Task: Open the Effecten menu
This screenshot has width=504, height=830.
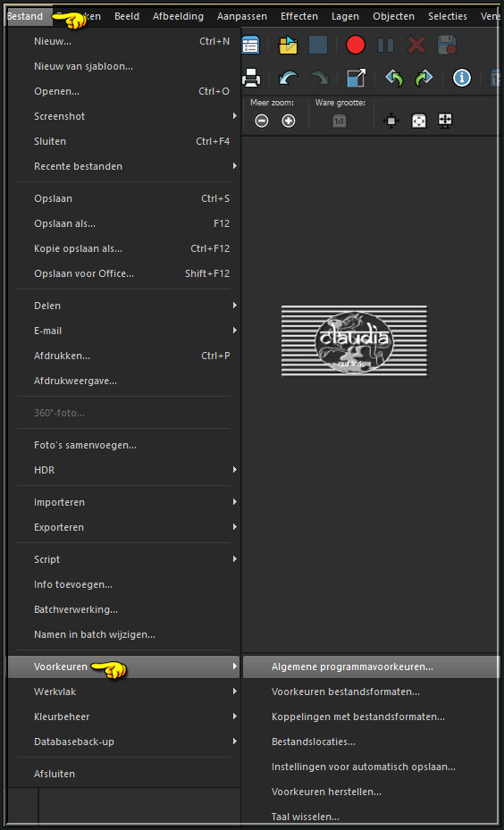Action: [x=299, y=16]
